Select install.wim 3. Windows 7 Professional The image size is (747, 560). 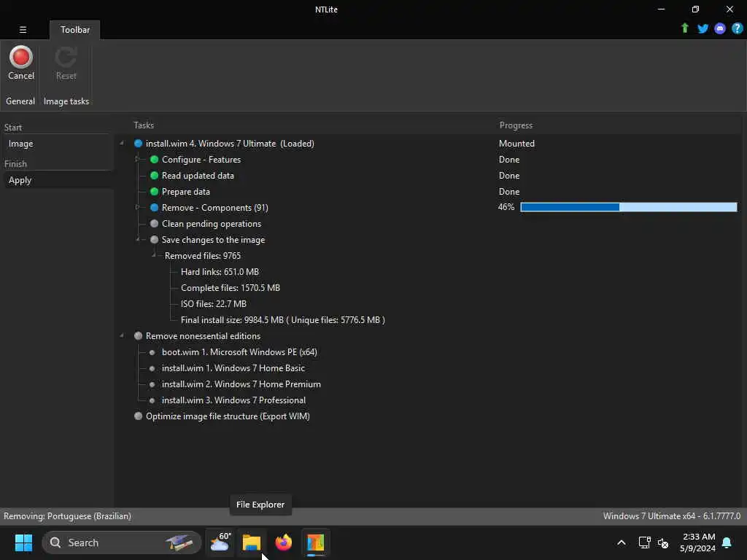coord(233,400)
